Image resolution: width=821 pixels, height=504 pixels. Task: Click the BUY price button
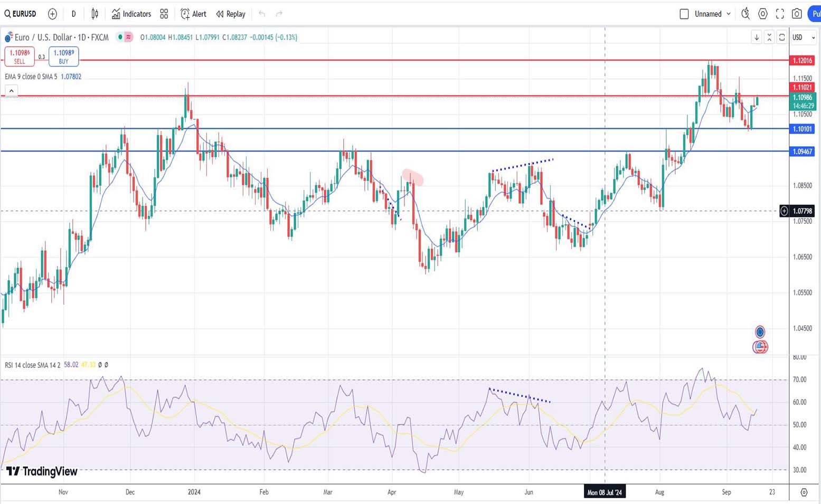pyautogui.click(x=63, y=56)
